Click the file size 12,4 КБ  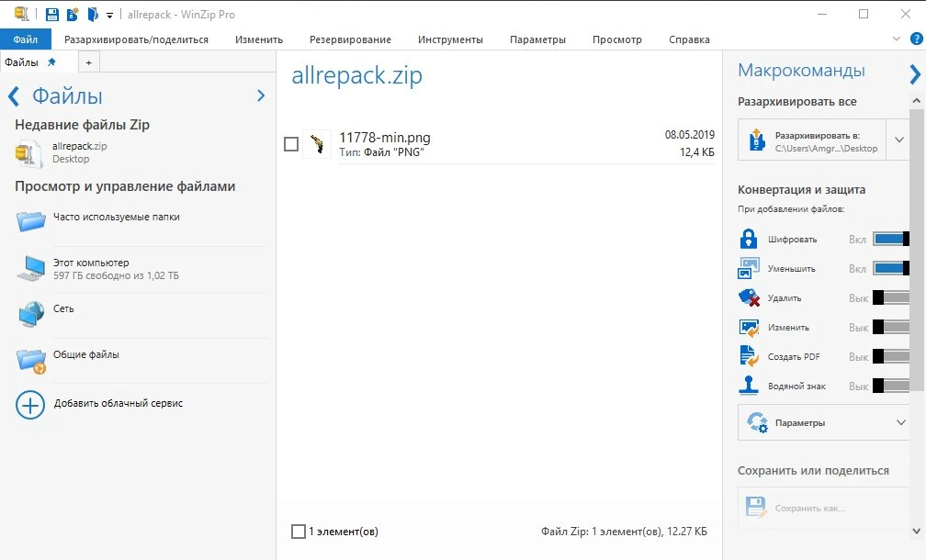coord(697,152)
